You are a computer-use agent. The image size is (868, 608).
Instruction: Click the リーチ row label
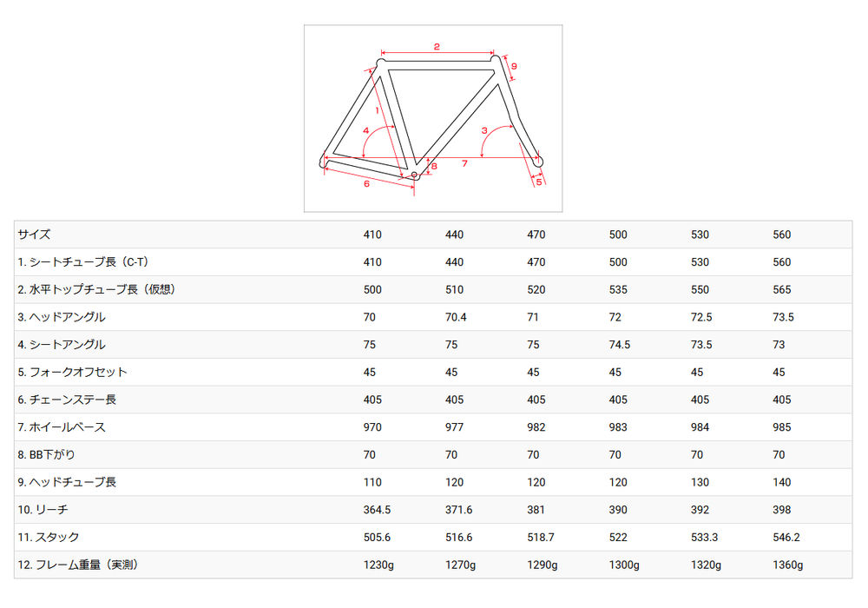coord(43,510)
